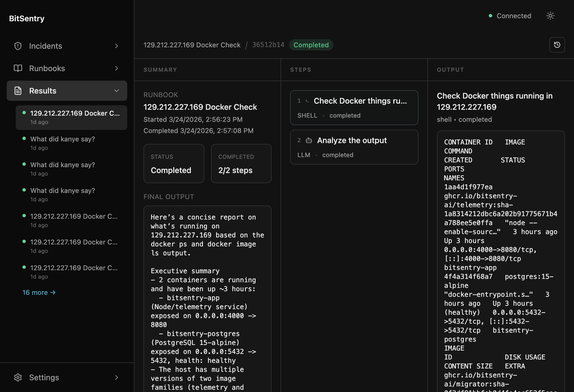This screenshot has height=392, width=574.
Task: Click the green Connected status dot
Action: click(x=490, y=16)
